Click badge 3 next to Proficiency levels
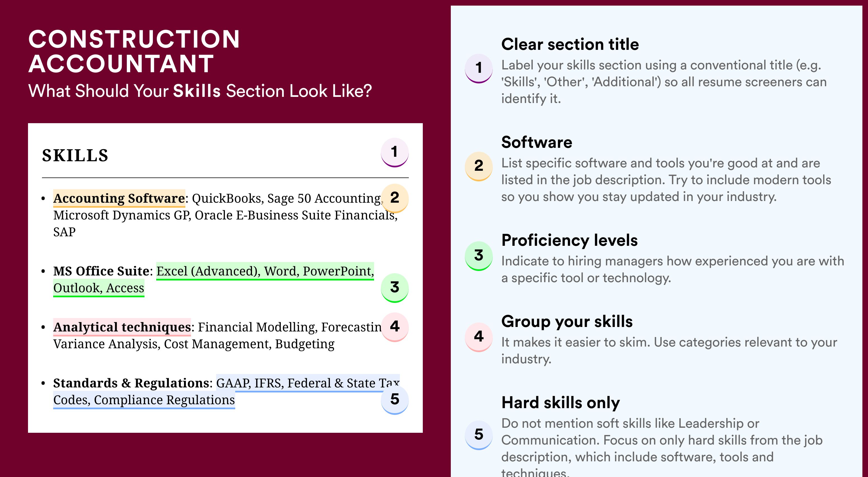The height and width of the screenshot is (477, 868). [x=479, y=256]
